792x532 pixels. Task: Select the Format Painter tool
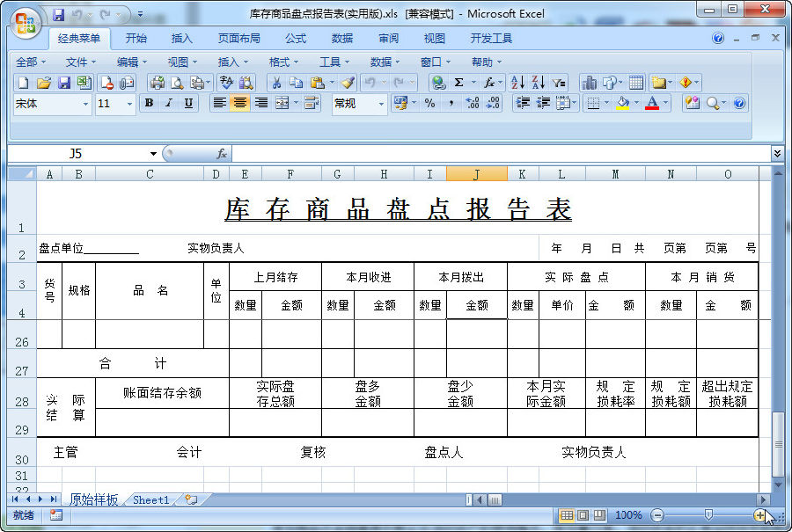coord(348,82)
